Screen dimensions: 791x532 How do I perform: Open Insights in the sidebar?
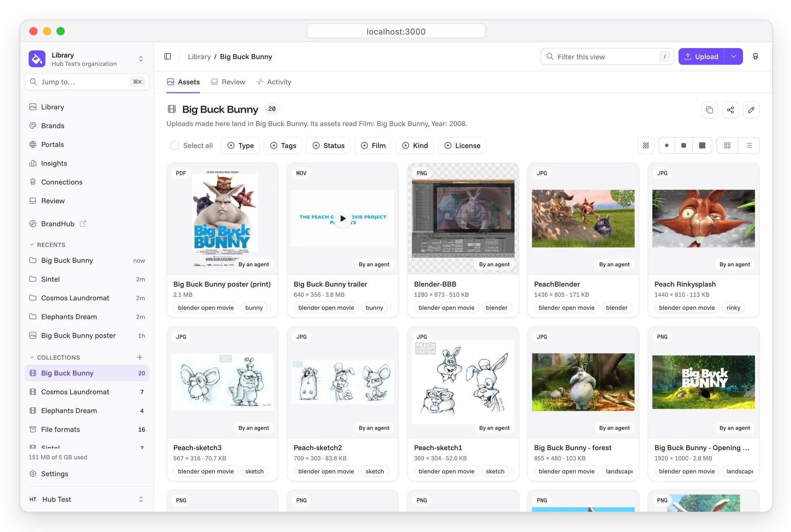(x=87, y=163)
